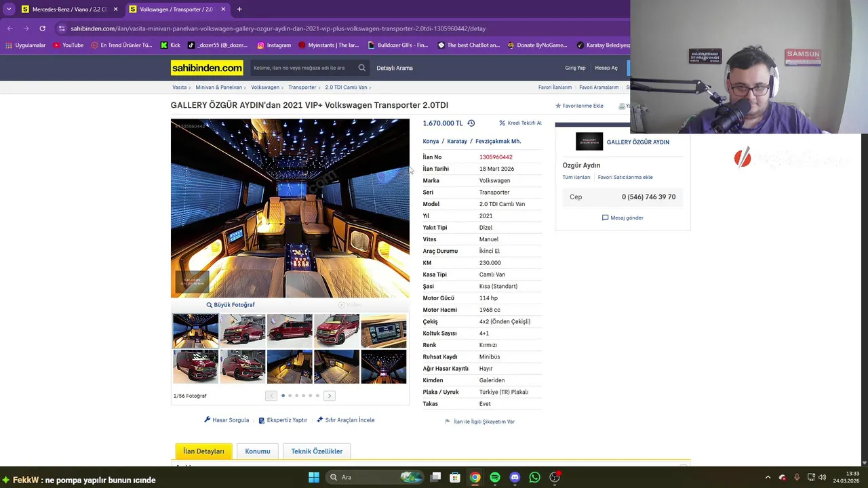Viewport: 868px width, 488px height.
Task: Open WhatsApp from taskbar
Action: (534, 477)
